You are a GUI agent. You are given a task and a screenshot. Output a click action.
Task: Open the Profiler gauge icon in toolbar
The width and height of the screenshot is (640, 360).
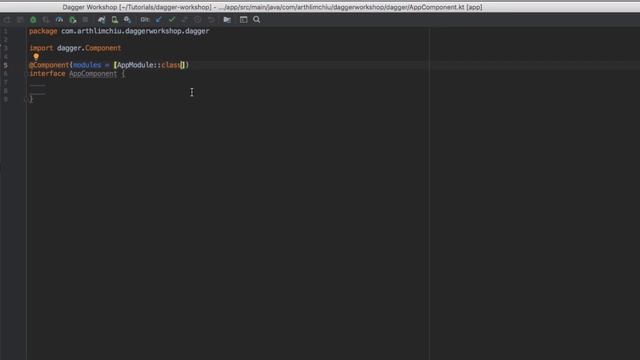tap(59, 20)
